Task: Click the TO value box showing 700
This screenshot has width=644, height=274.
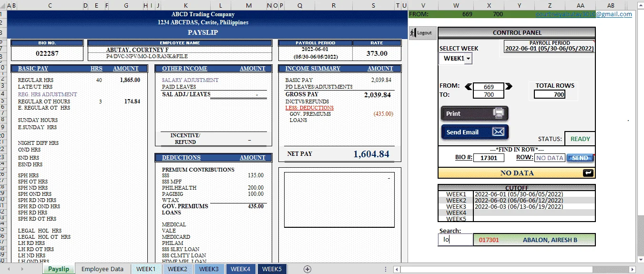Action: click(x=489, y=94)
